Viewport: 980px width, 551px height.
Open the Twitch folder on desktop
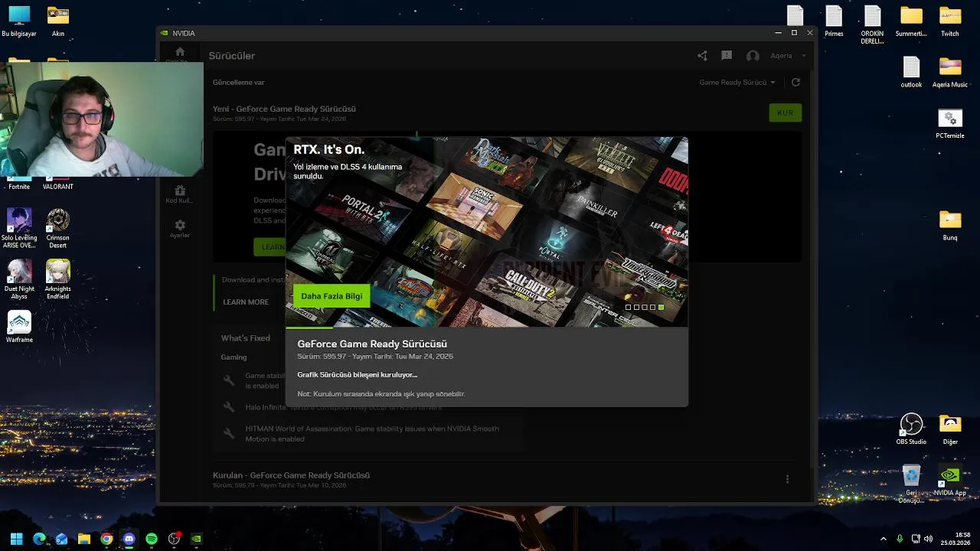point(950,21)
